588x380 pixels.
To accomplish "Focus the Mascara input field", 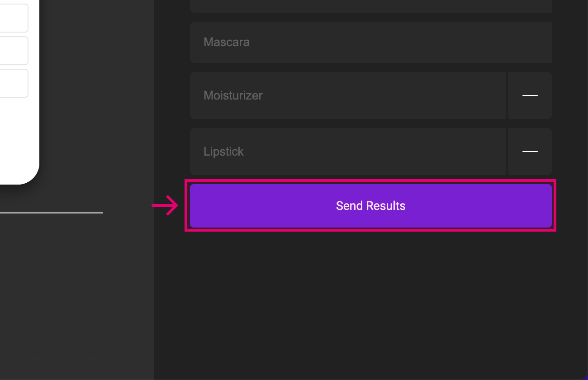I will 371,42.
